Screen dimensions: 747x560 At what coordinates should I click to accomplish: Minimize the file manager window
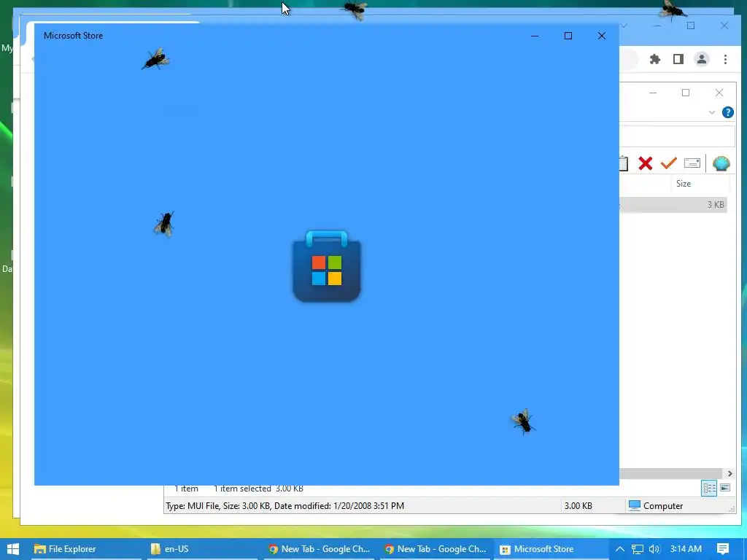coord(653,93)
